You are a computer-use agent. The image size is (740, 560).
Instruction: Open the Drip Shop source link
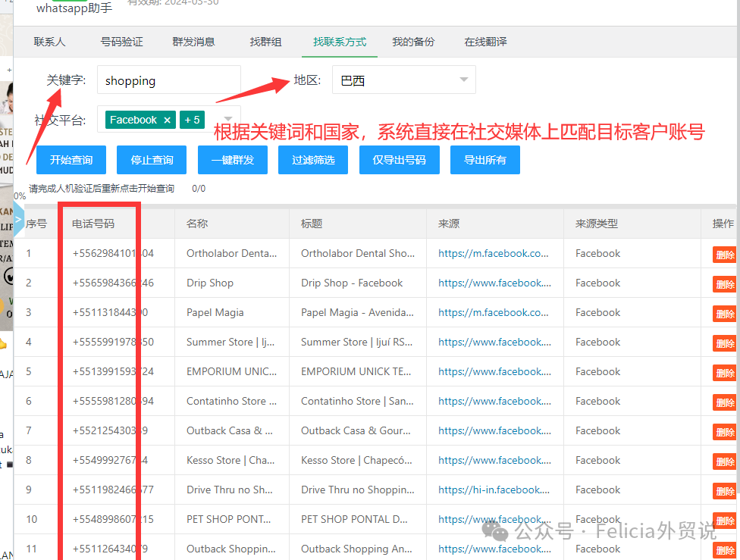click(x=494, y=283)
